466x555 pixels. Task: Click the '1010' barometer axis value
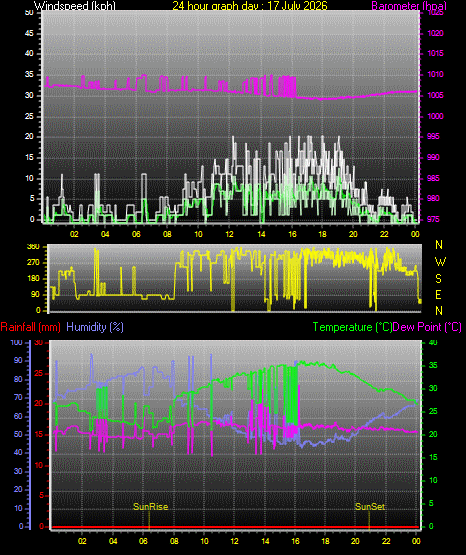coord(436,74)
